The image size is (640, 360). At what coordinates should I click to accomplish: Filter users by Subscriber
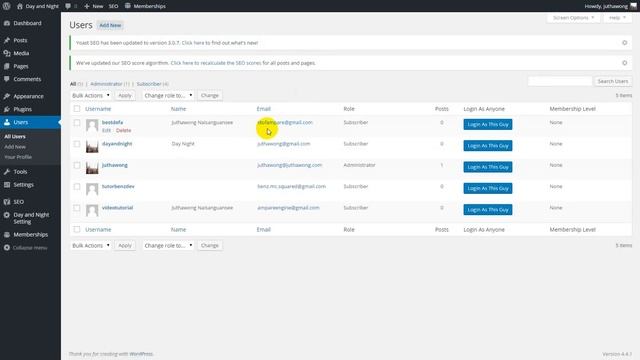pyautogui.click(x=149, y=84)
